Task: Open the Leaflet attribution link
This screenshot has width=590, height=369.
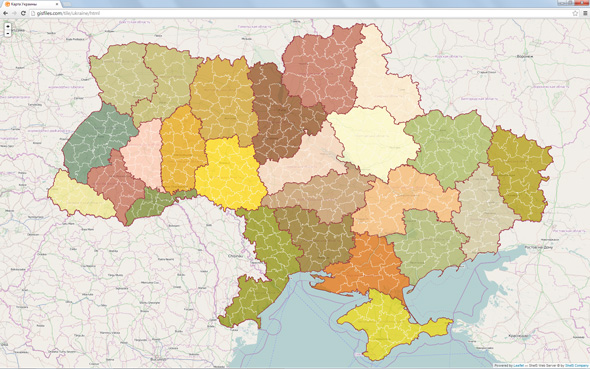Action: coord(519,365)
